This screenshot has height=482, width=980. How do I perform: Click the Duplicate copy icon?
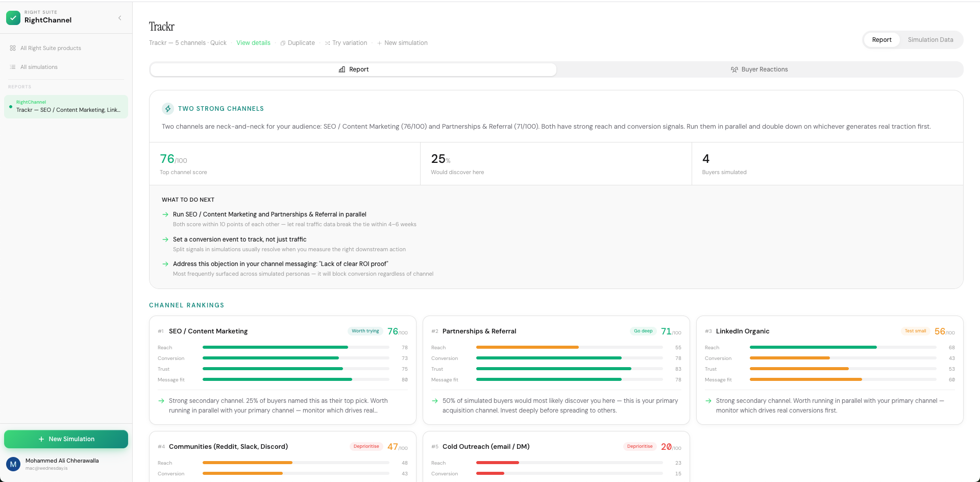pyautogui.click(x=283, y=43)
